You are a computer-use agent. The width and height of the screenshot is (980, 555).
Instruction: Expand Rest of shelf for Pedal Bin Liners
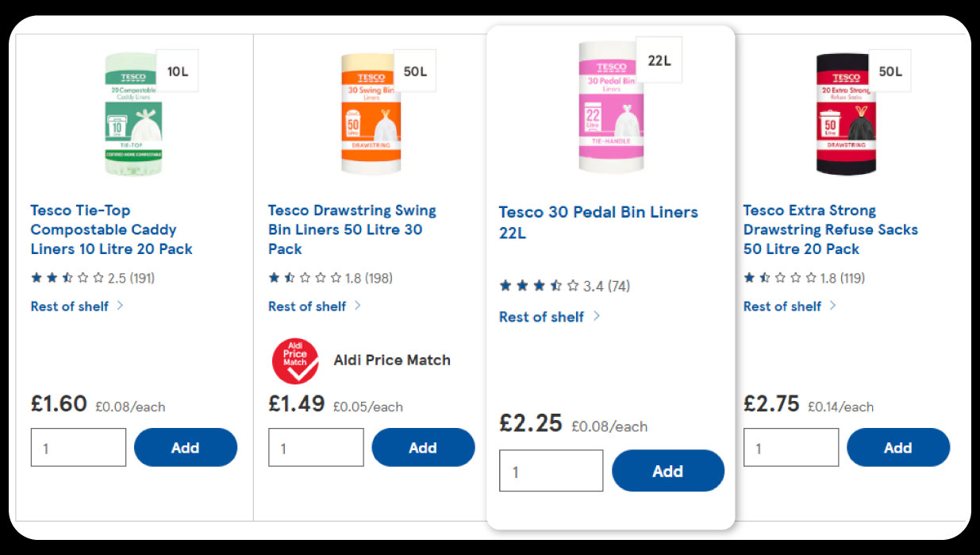point(549,317)
